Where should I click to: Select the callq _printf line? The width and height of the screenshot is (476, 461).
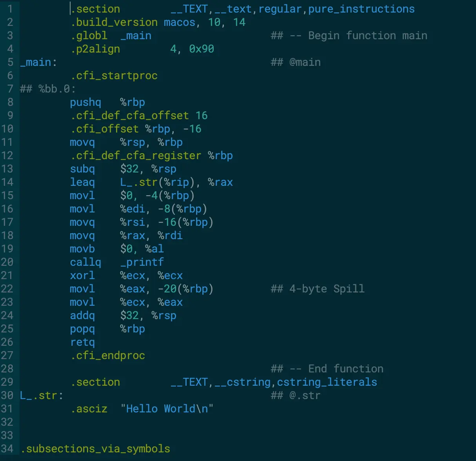117,262
